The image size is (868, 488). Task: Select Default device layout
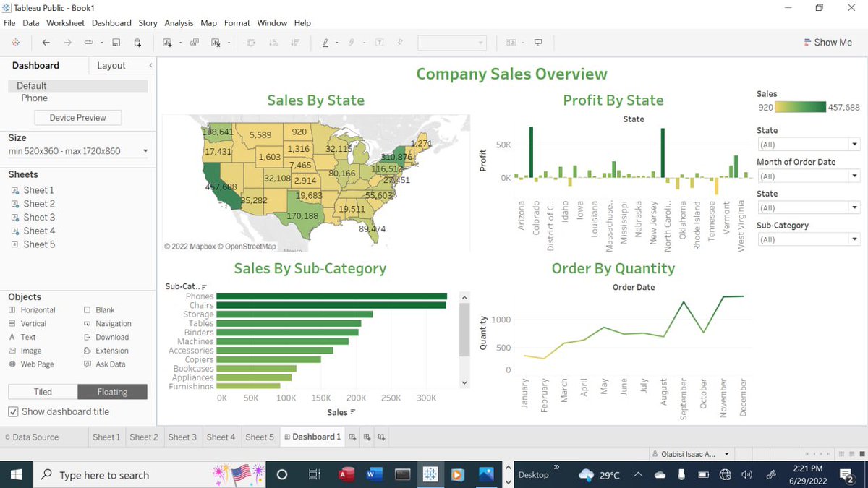tap(77, 85)
